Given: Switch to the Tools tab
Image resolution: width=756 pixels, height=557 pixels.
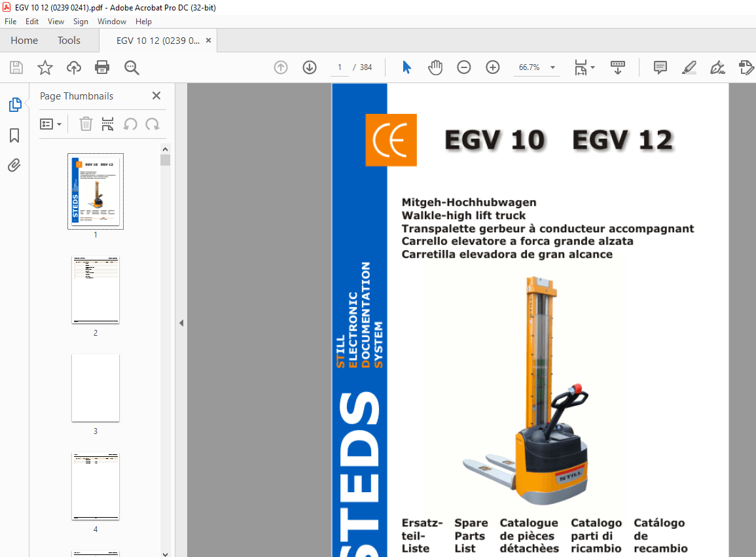Looking at the screenshot, I should pos(69,40).
